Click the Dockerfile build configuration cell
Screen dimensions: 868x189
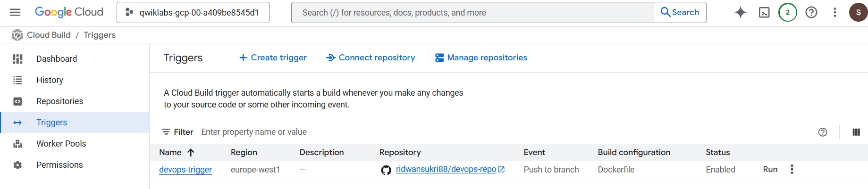coord(616,170)
